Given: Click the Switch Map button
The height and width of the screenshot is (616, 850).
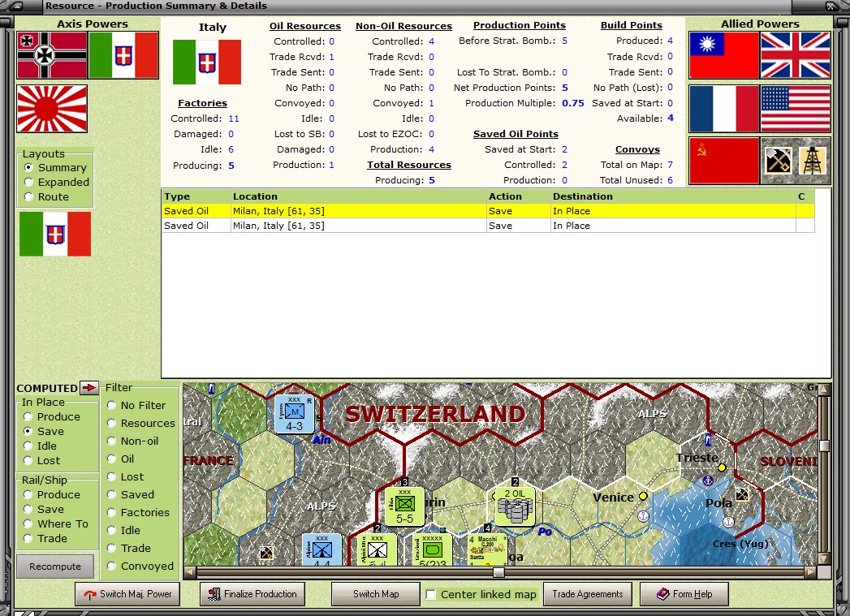Looking at the screenshot, I should click(x=376, y=594).
